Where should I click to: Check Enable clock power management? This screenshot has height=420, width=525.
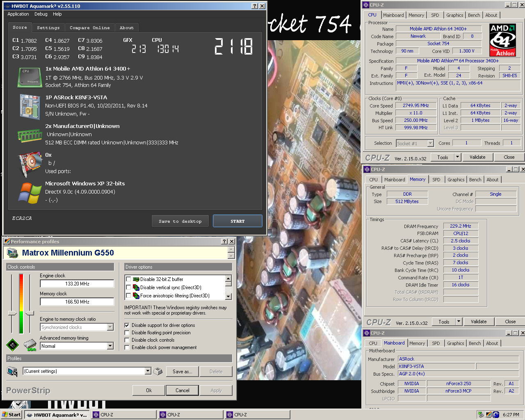tap(127, 347)
